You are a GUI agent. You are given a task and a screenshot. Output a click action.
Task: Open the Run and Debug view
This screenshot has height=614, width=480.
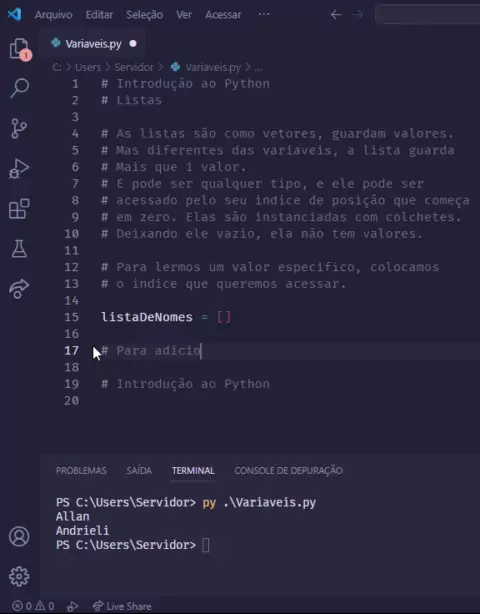click(x=19, y=169)
